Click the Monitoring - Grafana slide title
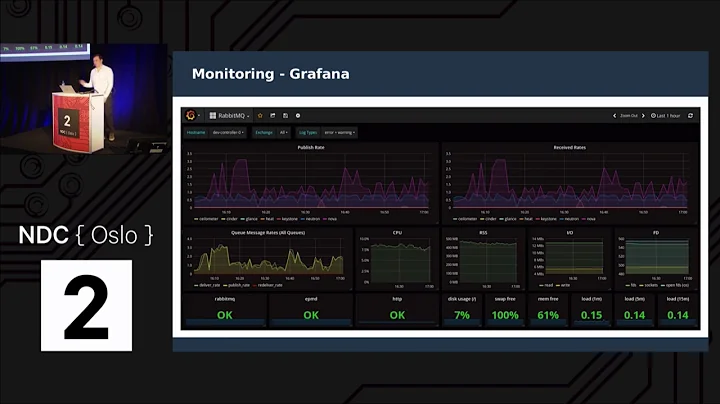Viewport: 720px width, 404px height. pos(270,74)
